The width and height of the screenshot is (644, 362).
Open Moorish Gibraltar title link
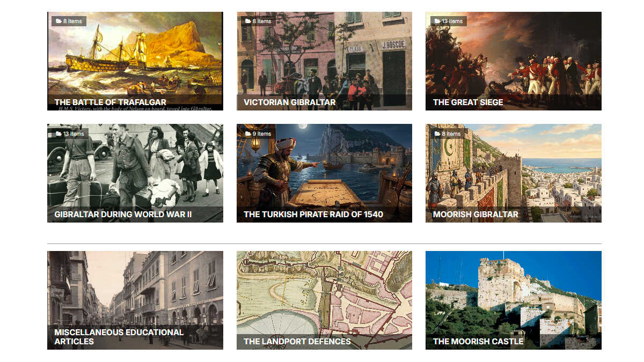tap(475, 214)
